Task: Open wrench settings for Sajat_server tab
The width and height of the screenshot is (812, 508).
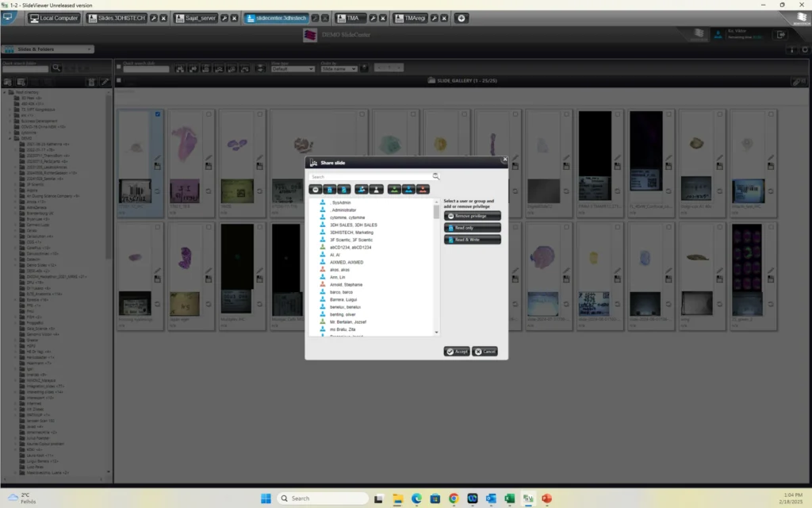Action: click(x=224, y=18)
